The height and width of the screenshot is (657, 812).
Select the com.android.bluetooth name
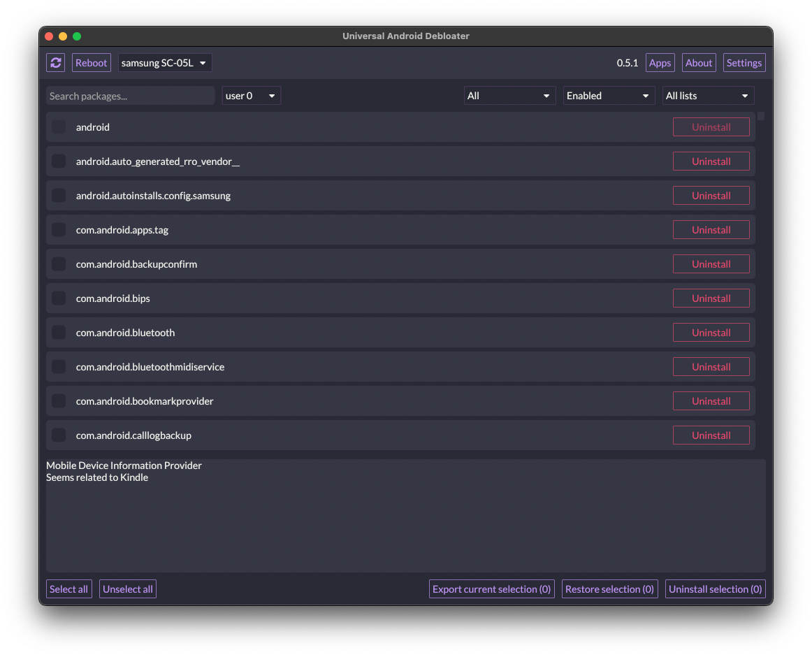pos(125,332)
